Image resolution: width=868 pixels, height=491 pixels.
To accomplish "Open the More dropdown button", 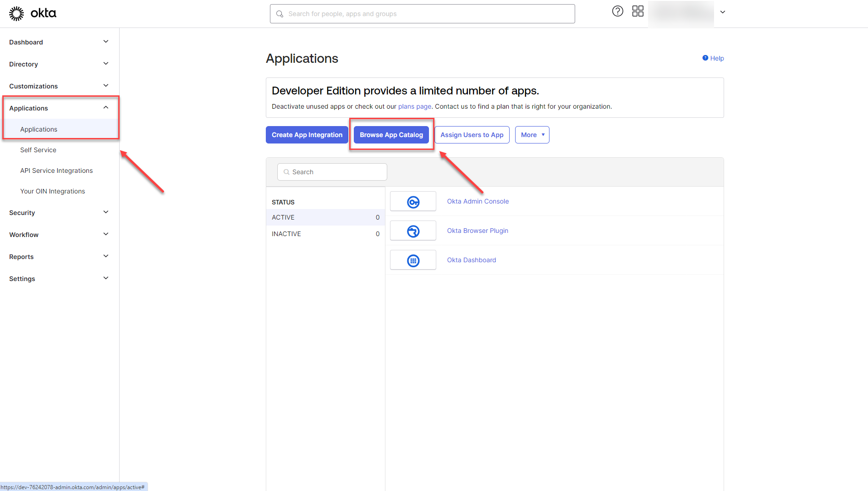I will click(x=532, y=135).
